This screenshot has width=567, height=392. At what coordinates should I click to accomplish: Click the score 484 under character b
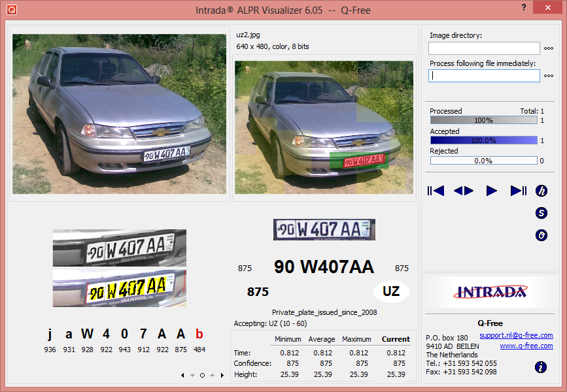pyautogui.click(x=199, y=350)
